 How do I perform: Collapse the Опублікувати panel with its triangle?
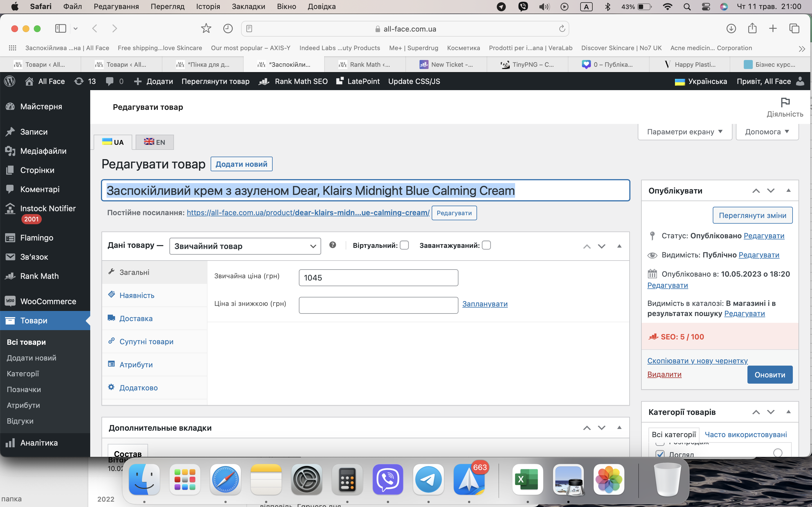click(789, 190)
